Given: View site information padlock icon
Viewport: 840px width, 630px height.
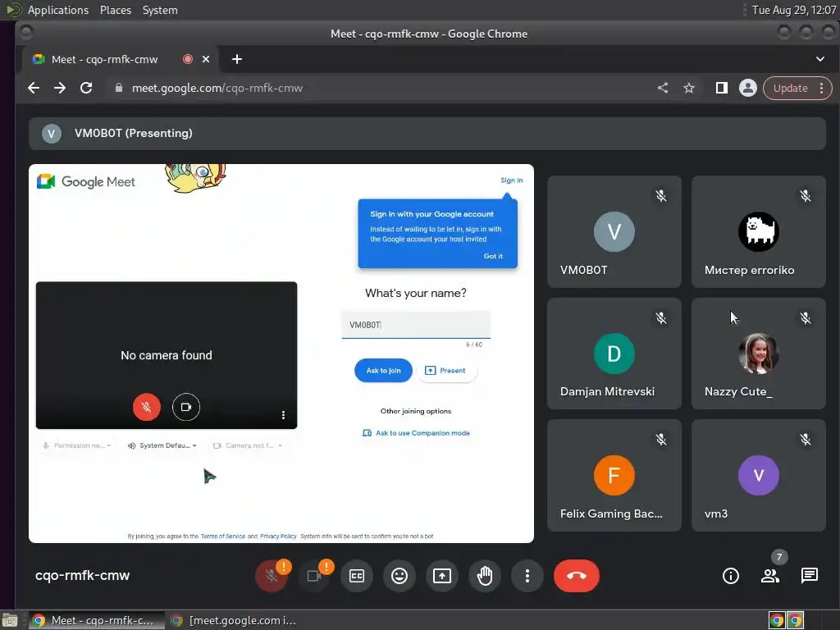Looking at the screenshot, I should (119, 88).
